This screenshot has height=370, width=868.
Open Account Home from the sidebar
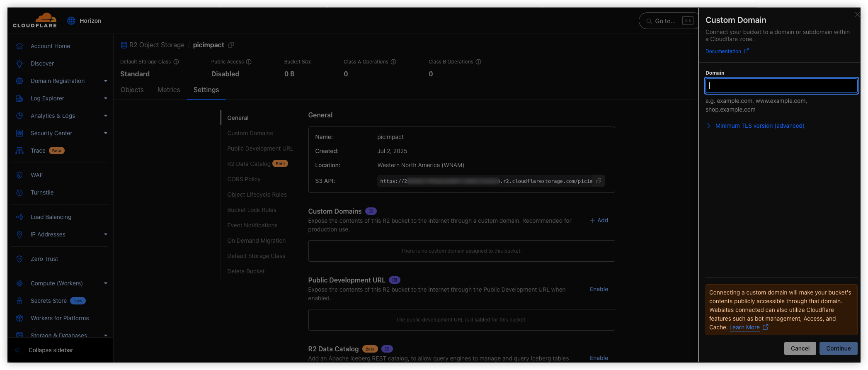50,46
